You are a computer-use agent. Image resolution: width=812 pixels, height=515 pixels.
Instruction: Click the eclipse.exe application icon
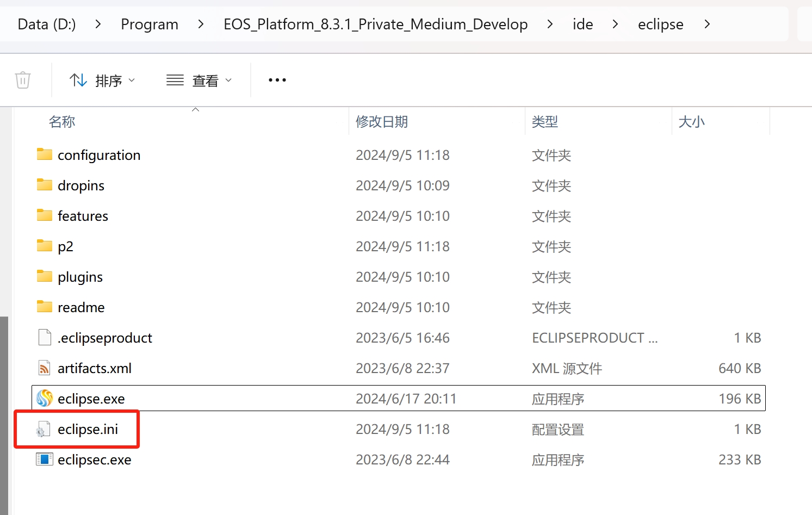pos(45,399)
